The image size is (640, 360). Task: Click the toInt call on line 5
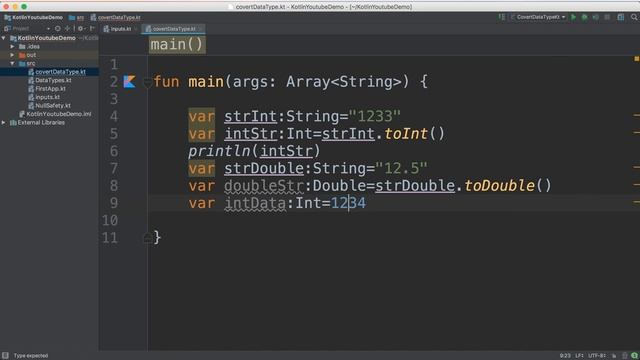click(x=406, y=134)
